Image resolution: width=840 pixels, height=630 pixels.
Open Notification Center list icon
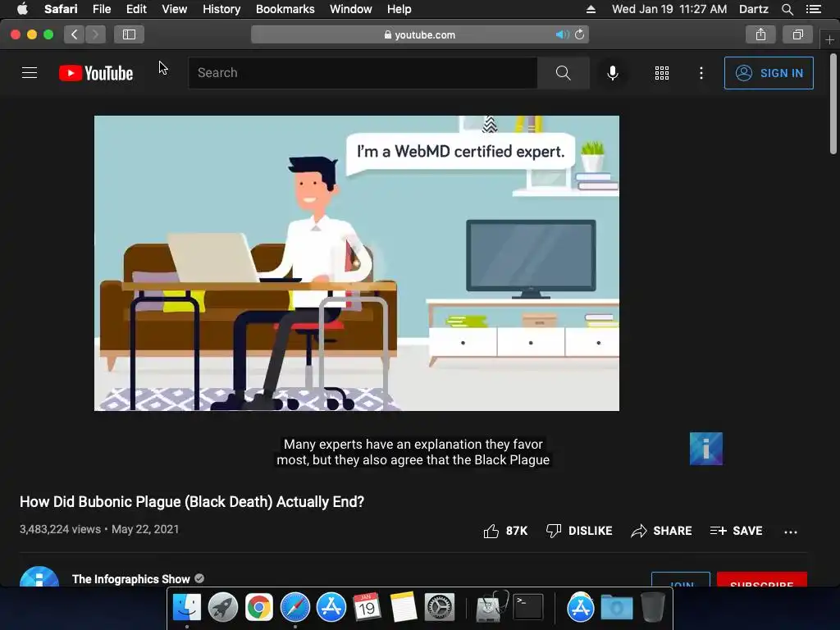pyautogui.click(x=814, y=9)
